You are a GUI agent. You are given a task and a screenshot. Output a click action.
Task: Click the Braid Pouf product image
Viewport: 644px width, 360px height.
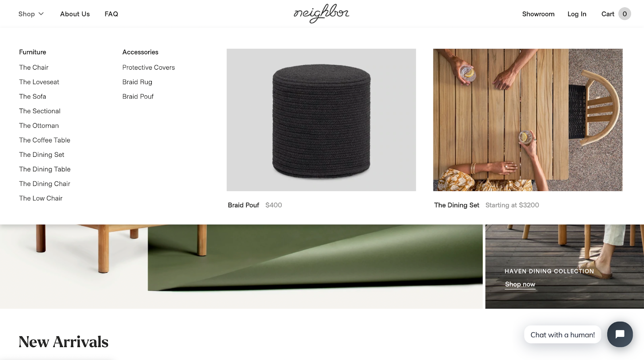click(321, 120)
